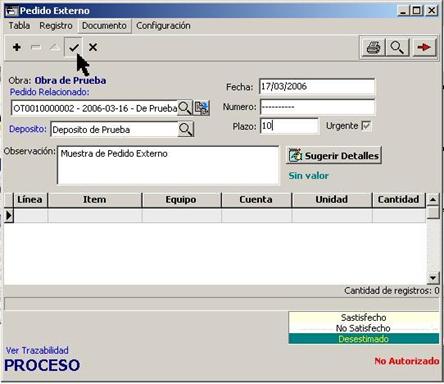Click the red arrow exit icon
This screenshot has width=444, height=384.
pos(424,48)
